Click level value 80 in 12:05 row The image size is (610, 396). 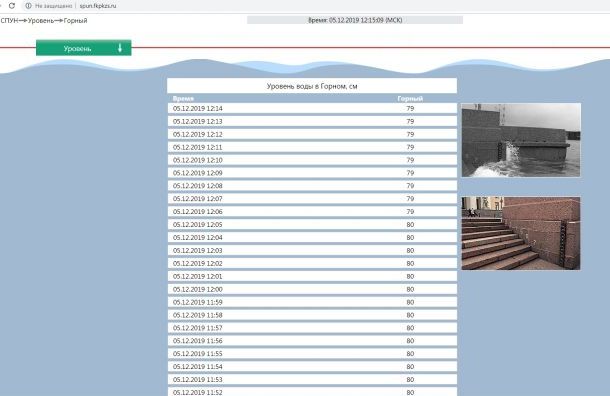pyautogui.click(x=410, y=224)
